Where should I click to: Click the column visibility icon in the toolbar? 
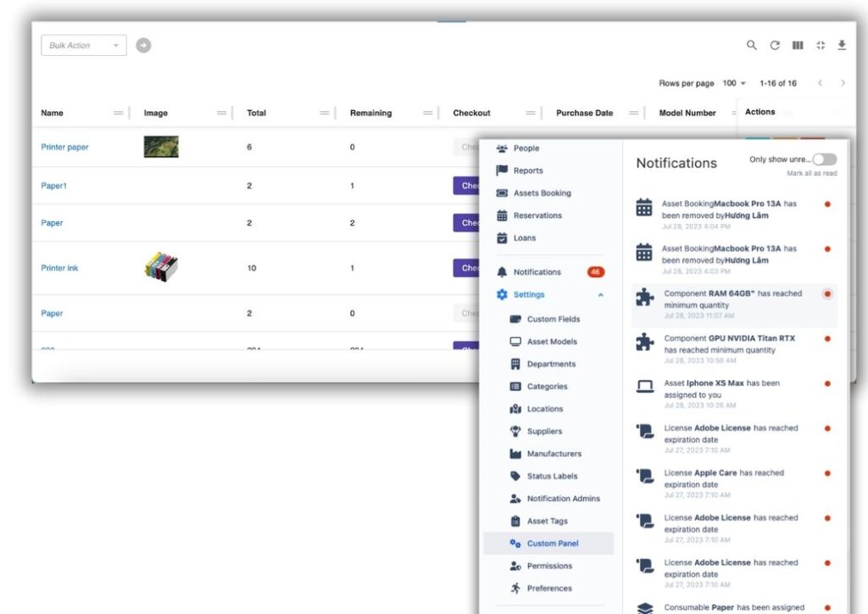[797, 45]
